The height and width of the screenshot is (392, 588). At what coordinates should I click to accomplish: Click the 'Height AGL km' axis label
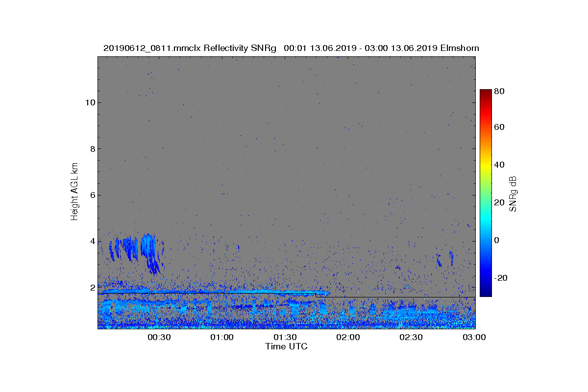click(x=74, y=191)
